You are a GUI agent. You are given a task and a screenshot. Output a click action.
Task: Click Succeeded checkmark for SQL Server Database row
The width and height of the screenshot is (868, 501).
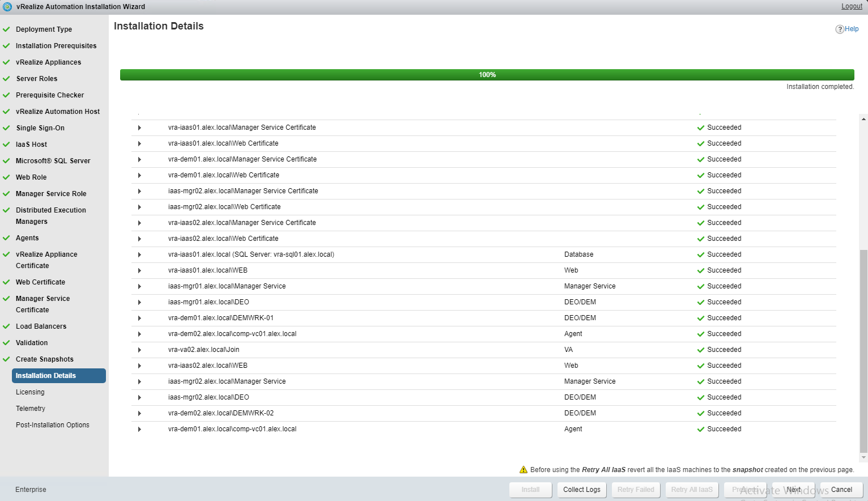[x=701, y=255]
